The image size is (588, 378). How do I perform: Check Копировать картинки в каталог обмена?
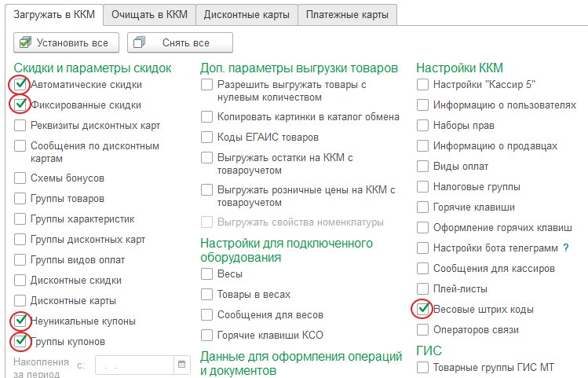206,117
